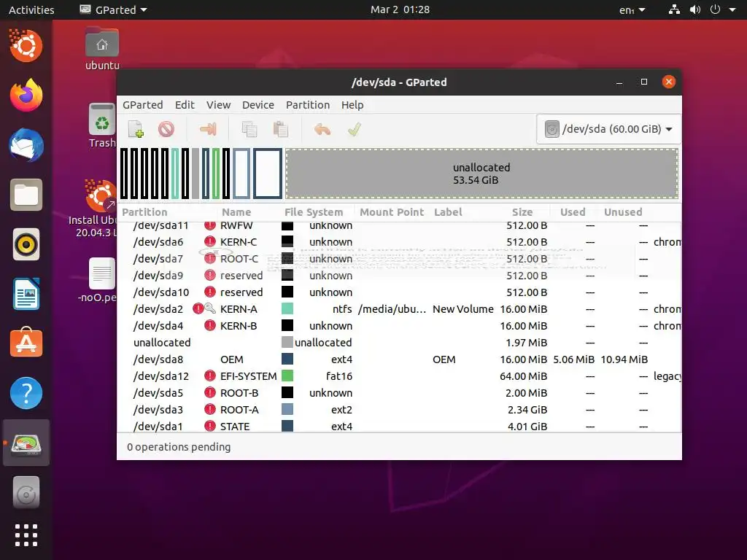
Task: Select the unallocated 53.54 GiB block
Action: 481,174
